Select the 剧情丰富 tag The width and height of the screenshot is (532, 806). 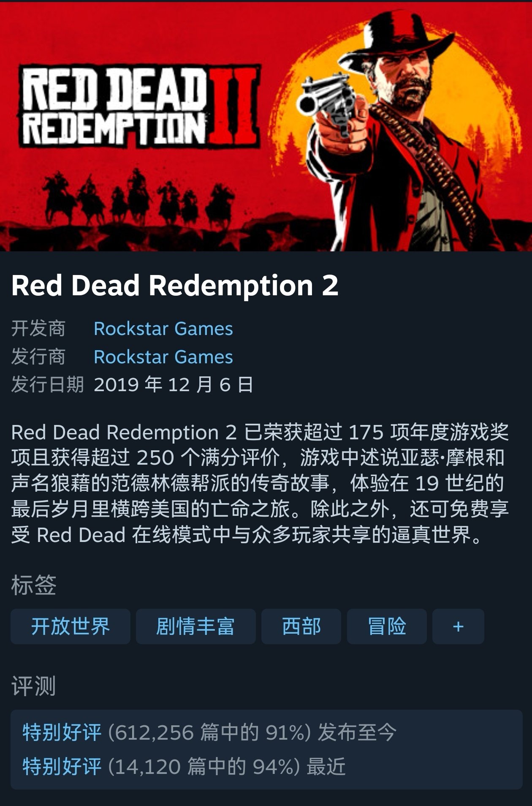pos(195,626)
